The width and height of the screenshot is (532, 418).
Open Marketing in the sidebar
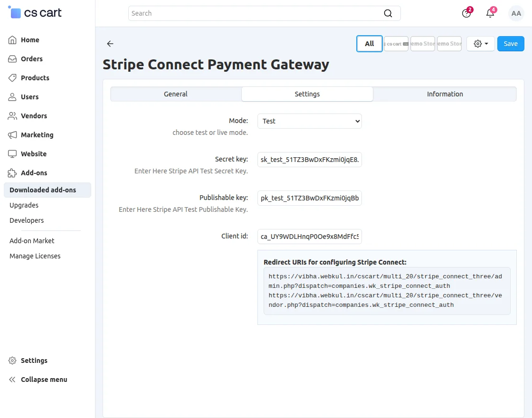(x=38, y=135)
